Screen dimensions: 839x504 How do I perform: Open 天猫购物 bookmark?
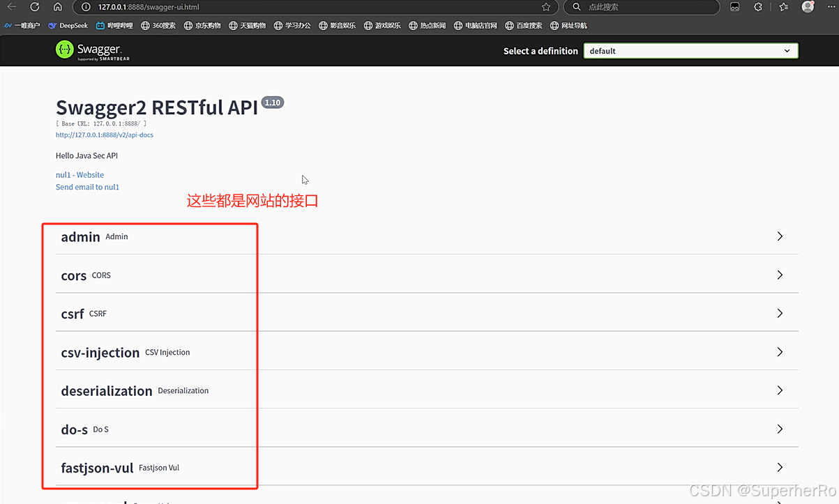pos(248,26)
